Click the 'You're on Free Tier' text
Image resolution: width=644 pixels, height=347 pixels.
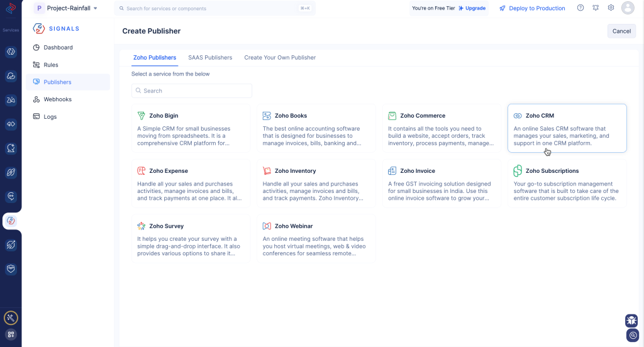[x=433, y=8]
